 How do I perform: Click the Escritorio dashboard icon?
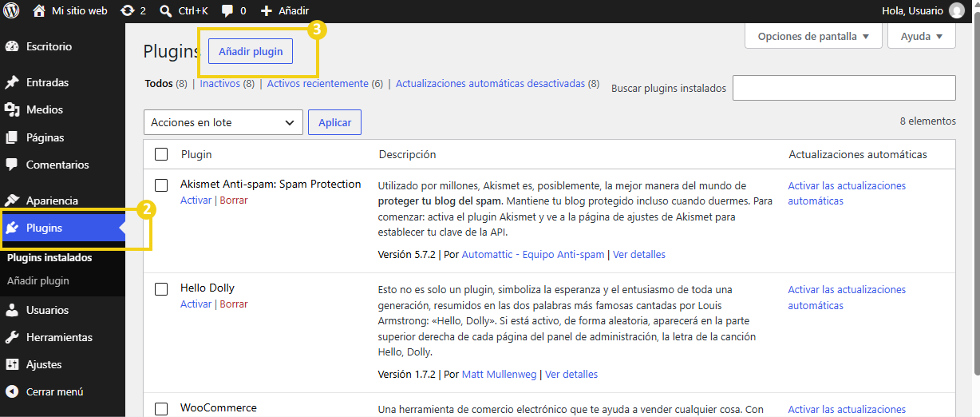(12, 46)
